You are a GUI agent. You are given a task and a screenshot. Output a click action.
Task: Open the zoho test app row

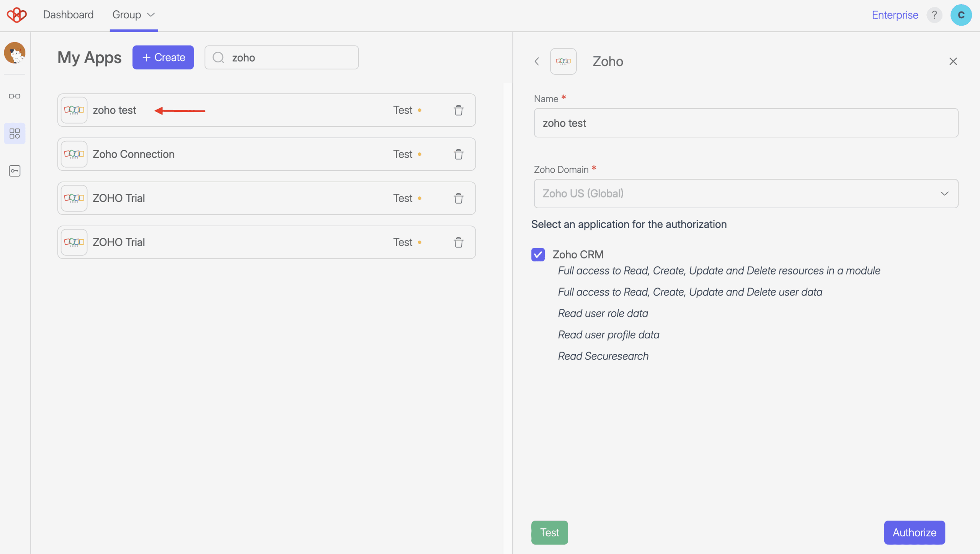tap(266, 110)
